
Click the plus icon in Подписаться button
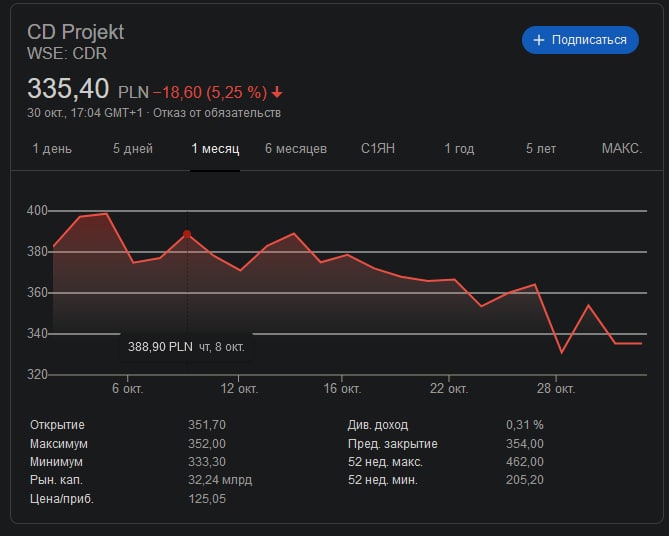point(539,40)
